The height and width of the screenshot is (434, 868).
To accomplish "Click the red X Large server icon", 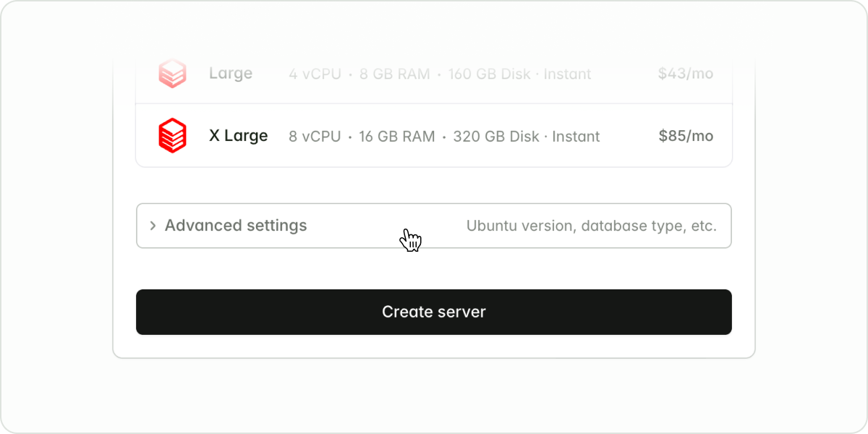I will tap(172, 136).
